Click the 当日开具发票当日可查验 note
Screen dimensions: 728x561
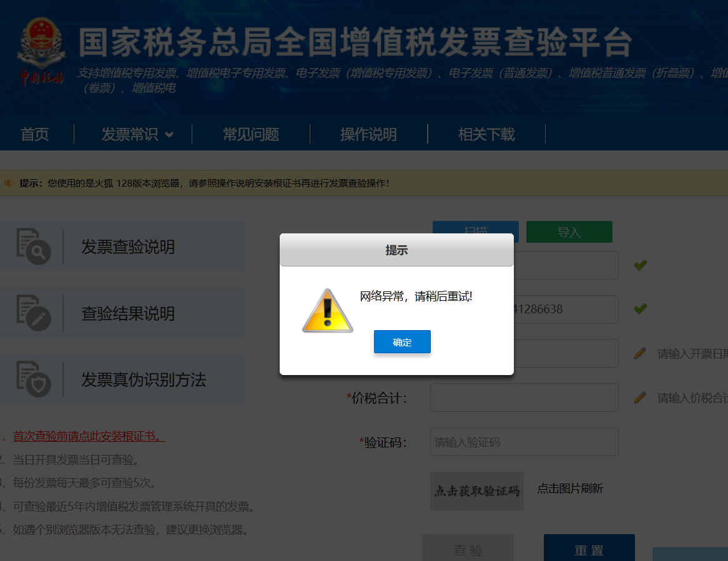tap(76, 460)
